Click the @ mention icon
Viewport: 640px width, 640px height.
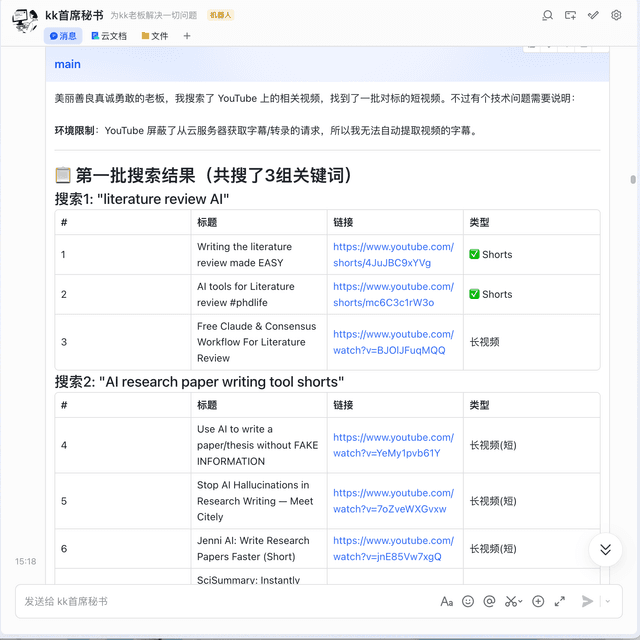click(489, 601)
